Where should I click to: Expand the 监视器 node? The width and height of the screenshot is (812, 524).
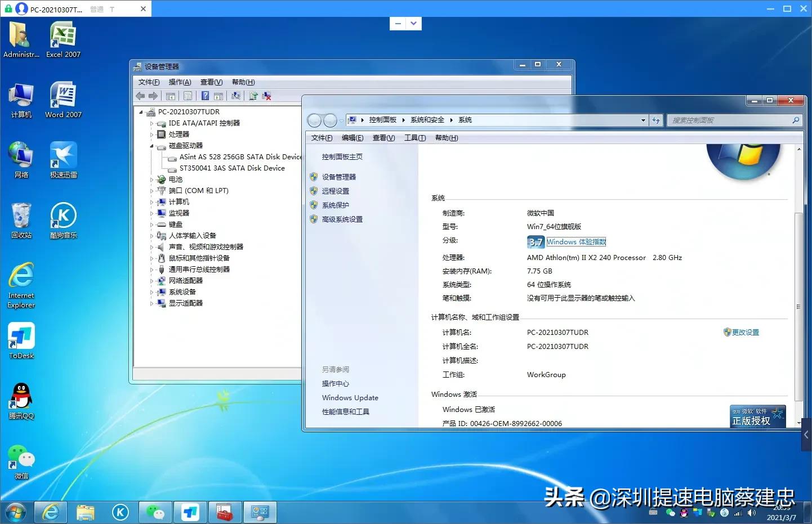pos(151,213)
